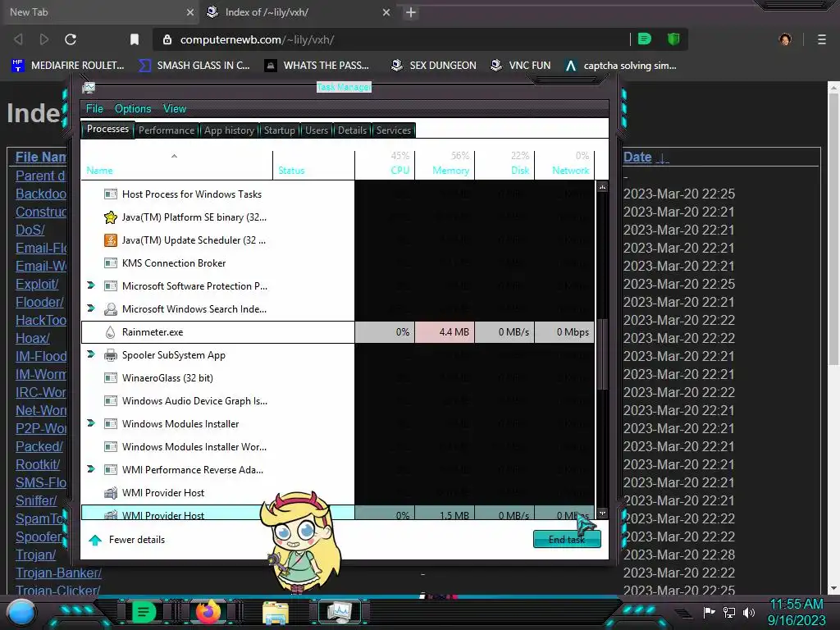
Task: Expand Microsoft Windows Search Indexer row
Action: click(90, 308)
